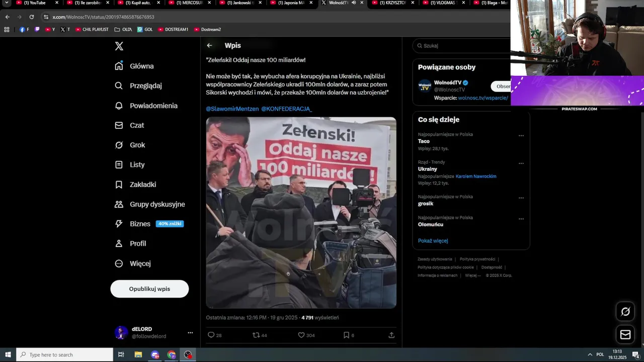The width and height of the screenshot is (644, 362).
Task: Bookmark the post showing 6
Action: tap(346, 335)
